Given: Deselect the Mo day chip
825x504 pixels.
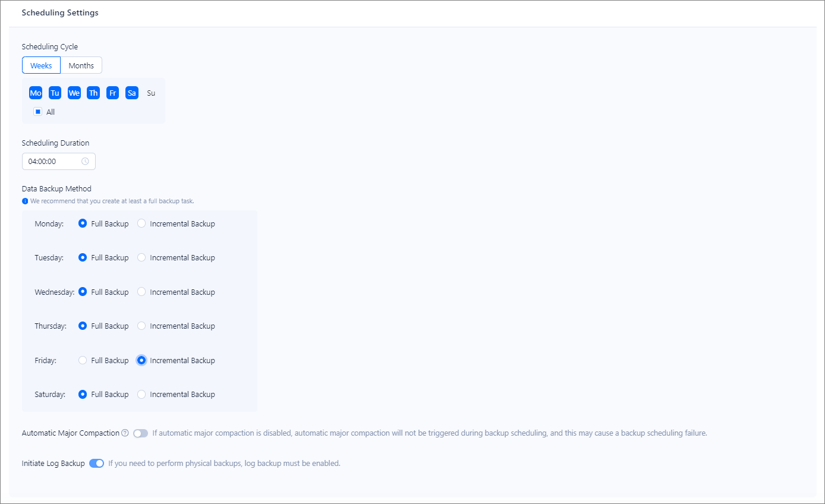Looking at the screenshot, I should (x=36, y=93).
